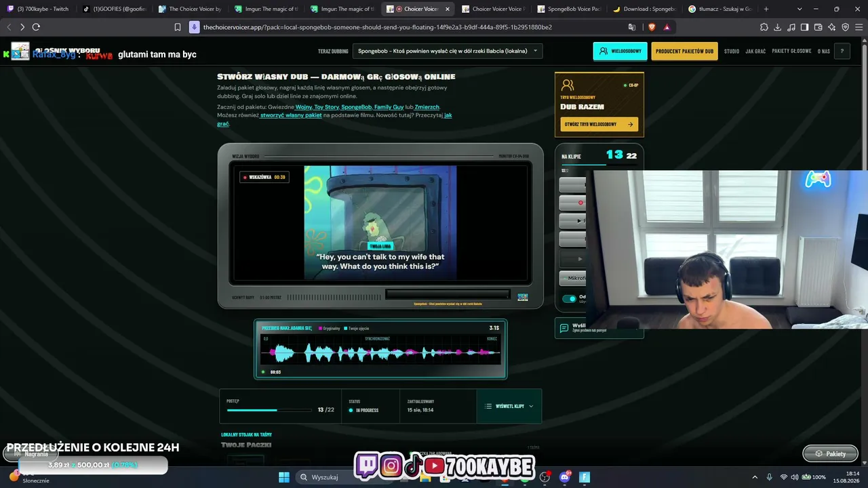This screenshot has width=868, height=488.
Task: Click Otwórz tryb wieloosobowy button
Action: tap(599, 125)
